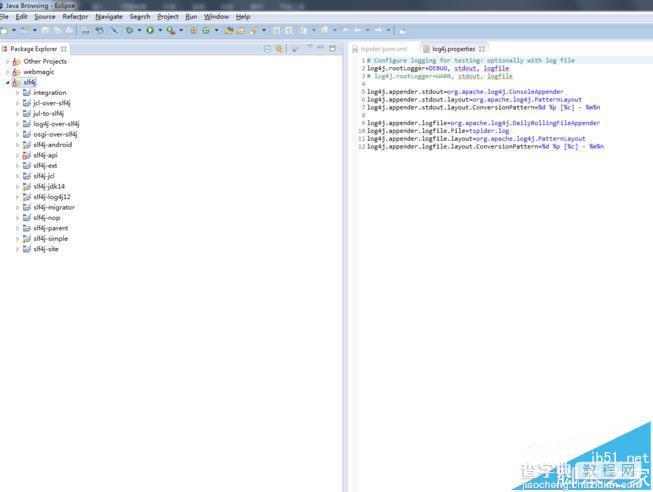Select slf4j-migrator in the tree
Viewport: 653px width, 492px height.
[x=54, y=207]
